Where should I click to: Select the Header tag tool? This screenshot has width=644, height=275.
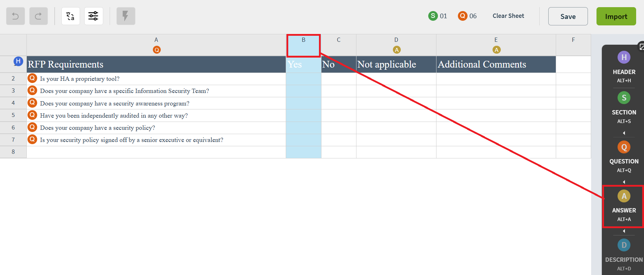coord(624,67)
